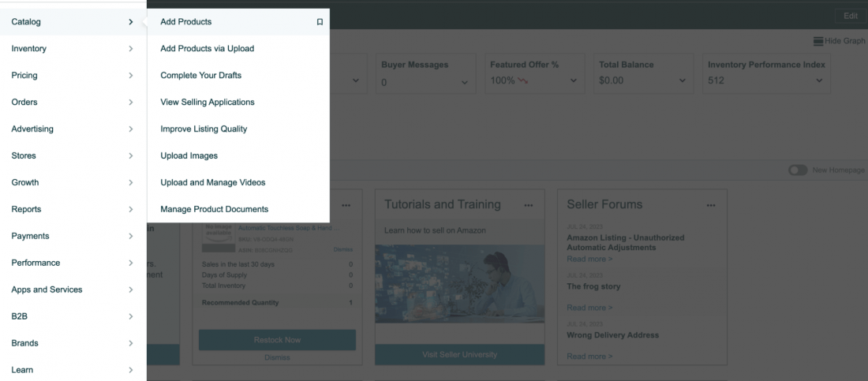Click the Edit button
868x381 pixels.
click(851, 16)
